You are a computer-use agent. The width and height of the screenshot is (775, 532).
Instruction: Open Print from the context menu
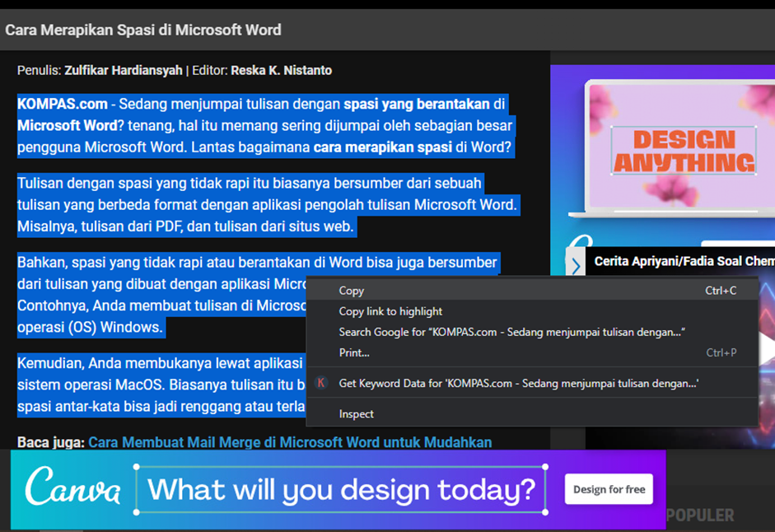(532, 353)
